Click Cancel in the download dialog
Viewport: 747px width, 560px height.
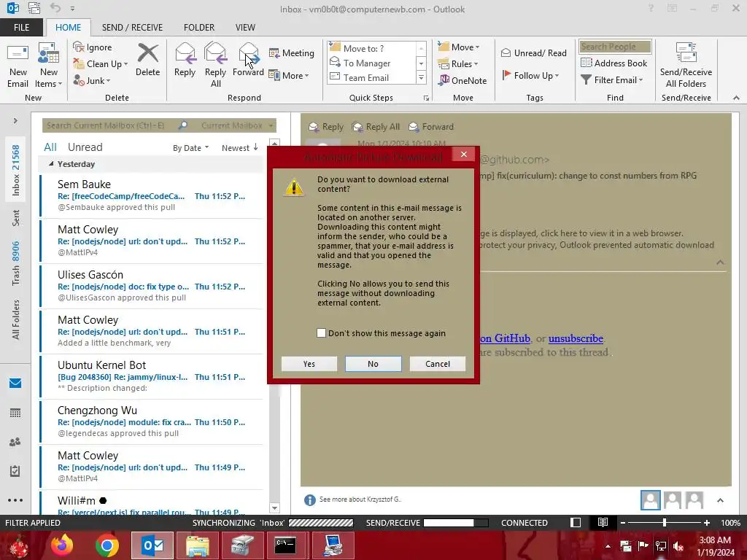tap(438, 364)
